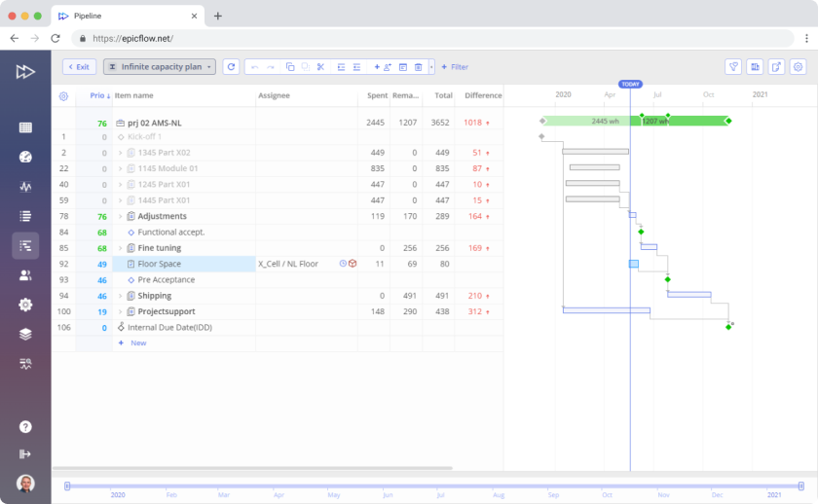Screen dimensions: 818x504
Task: Sort by the Prio column header
Action: (99, 95)
